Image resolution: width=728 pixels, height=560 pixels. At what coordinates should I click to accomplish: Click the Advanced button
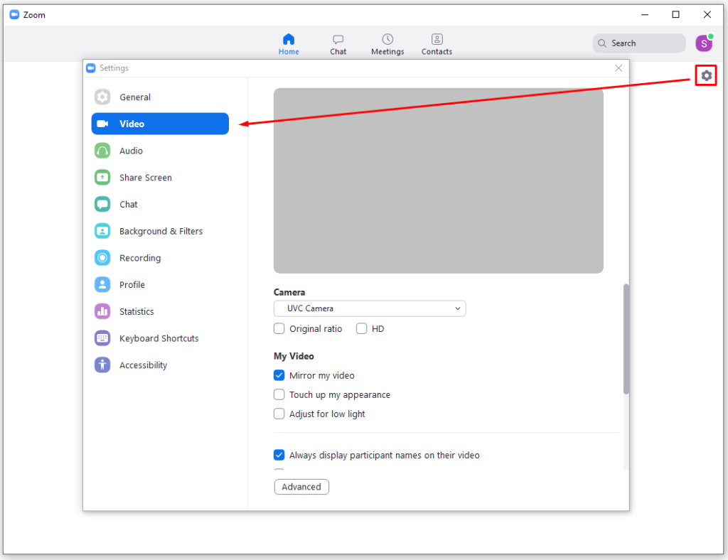(x=301, y=487)
